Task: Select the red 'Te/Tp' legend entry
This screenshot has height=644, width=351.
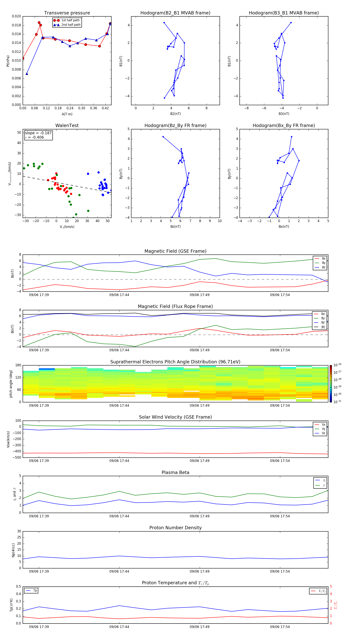Action: 318,591
